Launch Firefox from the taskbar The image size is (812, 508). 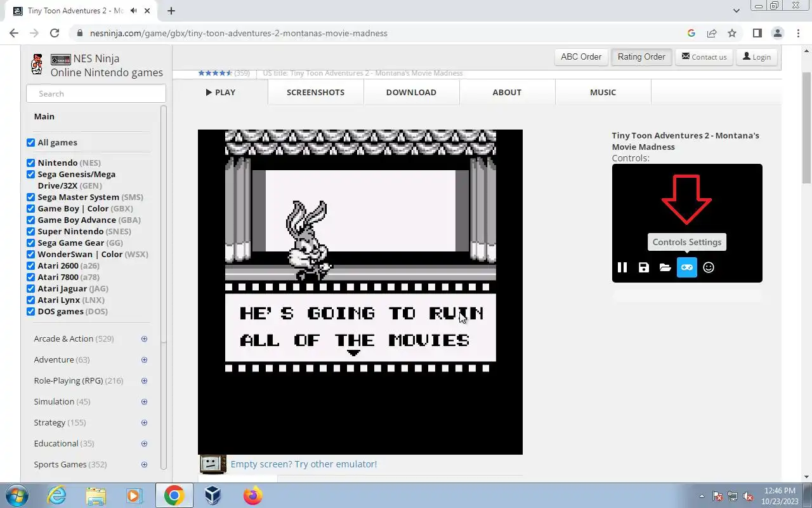[x=252, y=495]
